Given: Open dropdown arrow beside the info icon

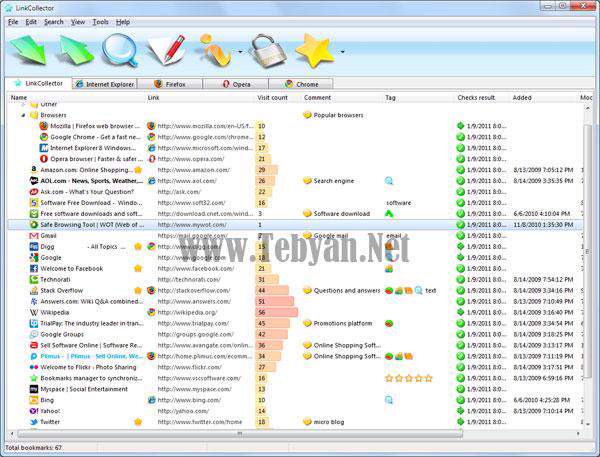Looking at the screenshot, I should pos(240,52).
